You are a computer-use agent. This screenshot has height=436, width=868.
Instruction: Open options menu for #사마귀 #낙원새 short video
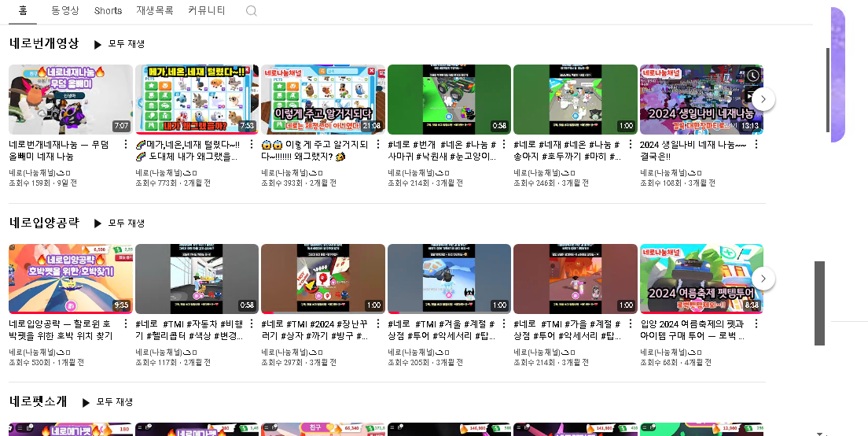click(x=504, y=145)
